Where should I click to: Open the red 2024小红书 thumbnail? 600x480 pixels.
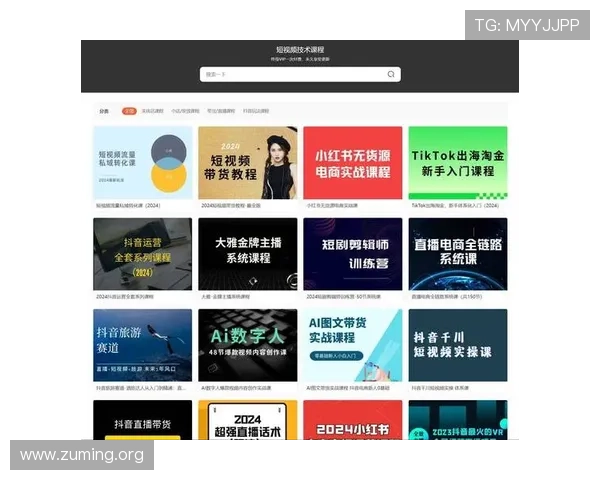(353, 420)
